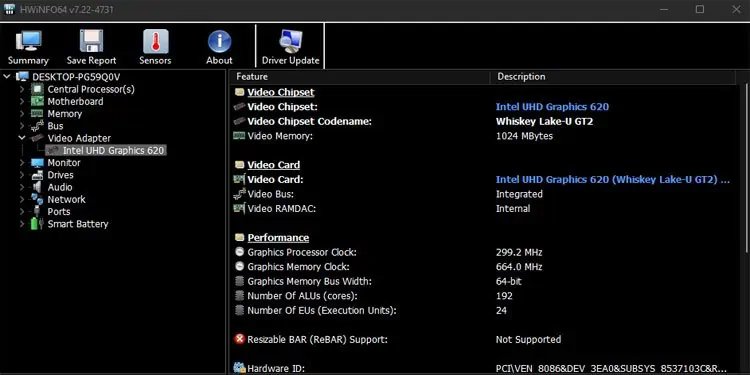Expand the Motherboard node
Screen dimensions: 750x375
(22, 101)
